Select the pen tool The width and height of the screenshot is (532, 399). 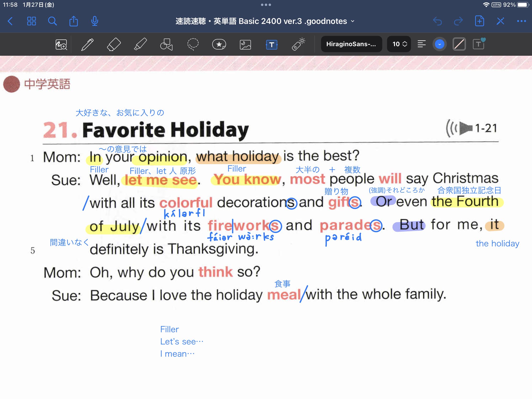tap(87, 44)
